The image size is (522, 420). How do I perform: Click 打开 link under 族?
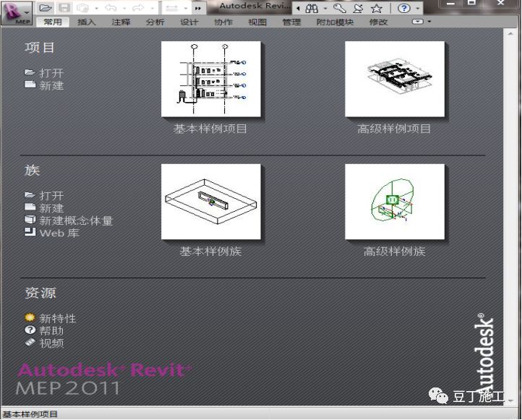coord(51,195)
